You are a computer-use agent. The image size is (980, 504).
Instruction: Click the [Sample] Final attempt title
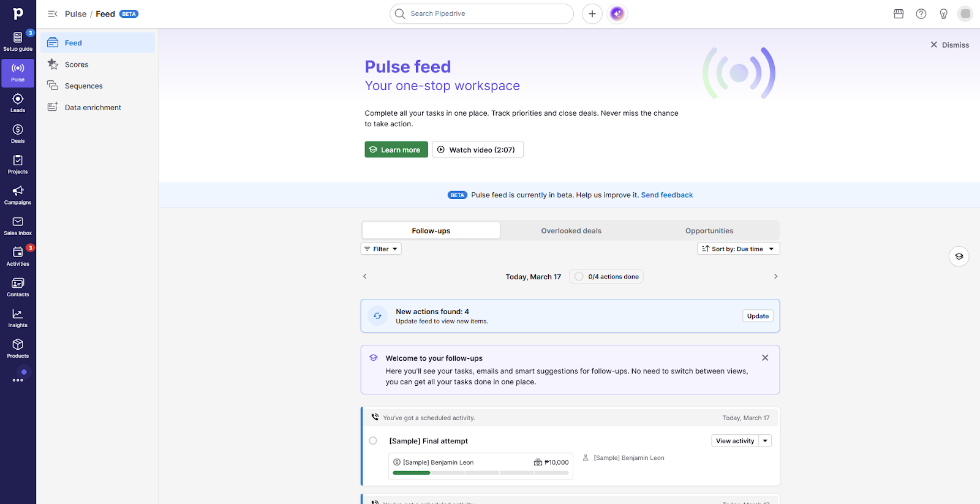point(429,441)
